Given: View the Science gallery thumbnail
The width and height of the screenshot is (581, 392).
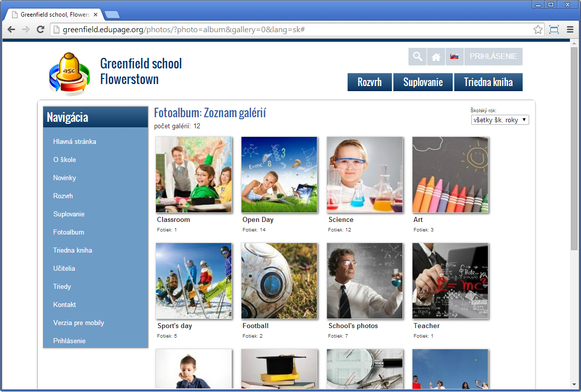Looking at the screenshot, I should click(365, 175).
